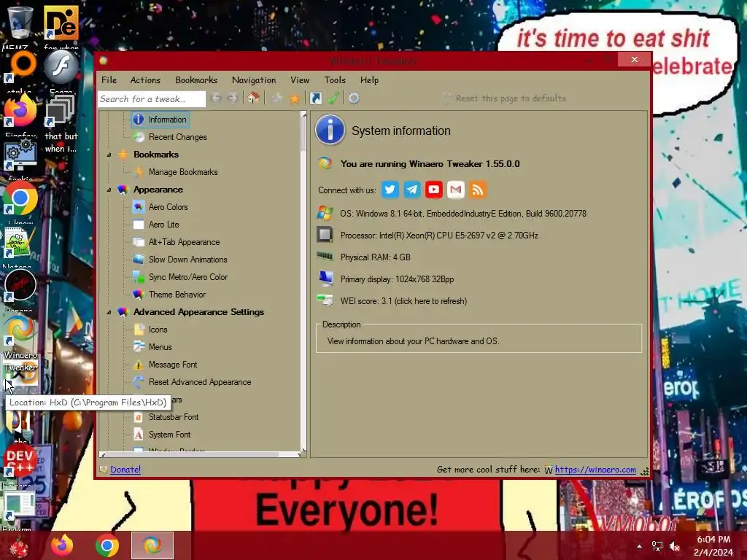Viewport: 747px width, 560px height.
Task: Open Chrome from the taskbar
Action: [x=107, y=545]
